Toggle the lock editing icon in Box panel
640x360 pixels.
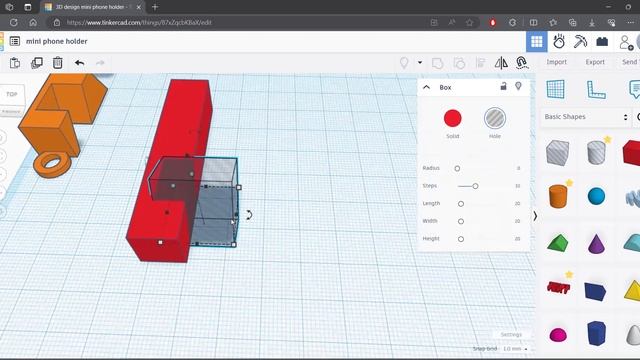click(x=503, y=86)
